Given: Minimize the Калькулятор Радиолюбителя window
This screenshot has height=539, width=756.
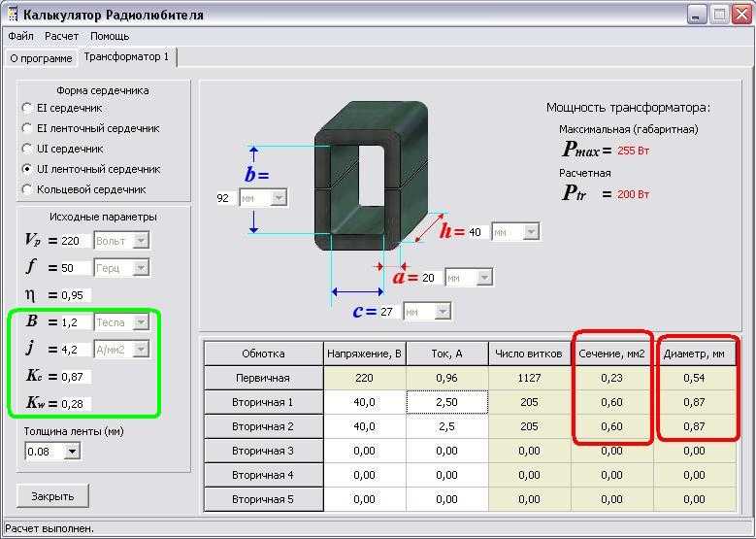Looking at the screenshot, I should (696, 15).
